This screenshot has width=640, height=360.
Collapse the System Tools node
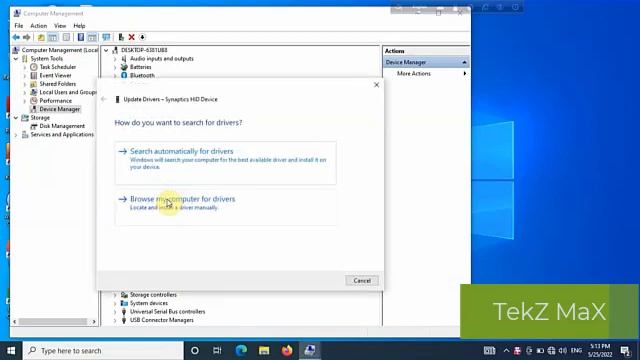tap(16, 59)
